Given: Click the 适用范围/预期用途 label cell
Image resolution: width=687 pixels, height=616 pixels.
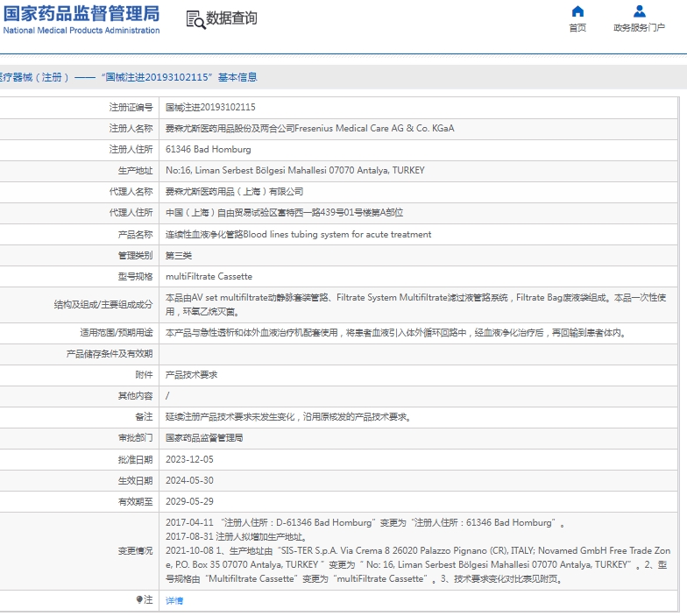Looking at the screenshot, I should click(117, 333).
